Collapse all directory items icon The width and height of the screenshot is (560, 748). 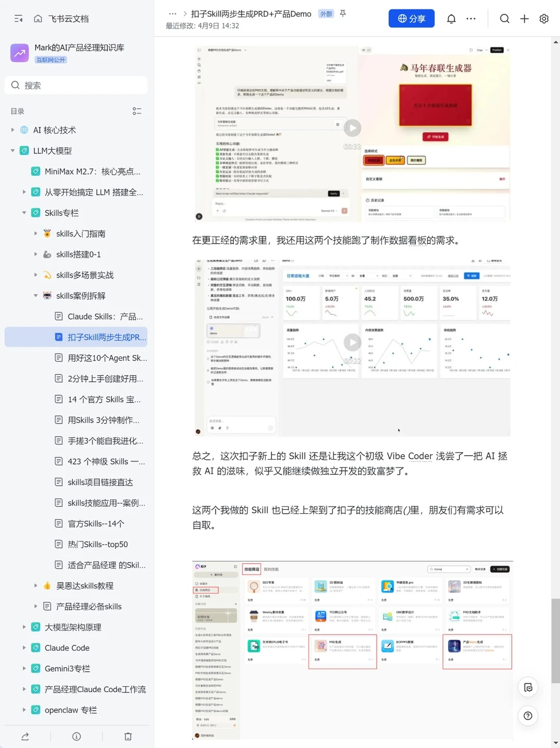point(137,111)
